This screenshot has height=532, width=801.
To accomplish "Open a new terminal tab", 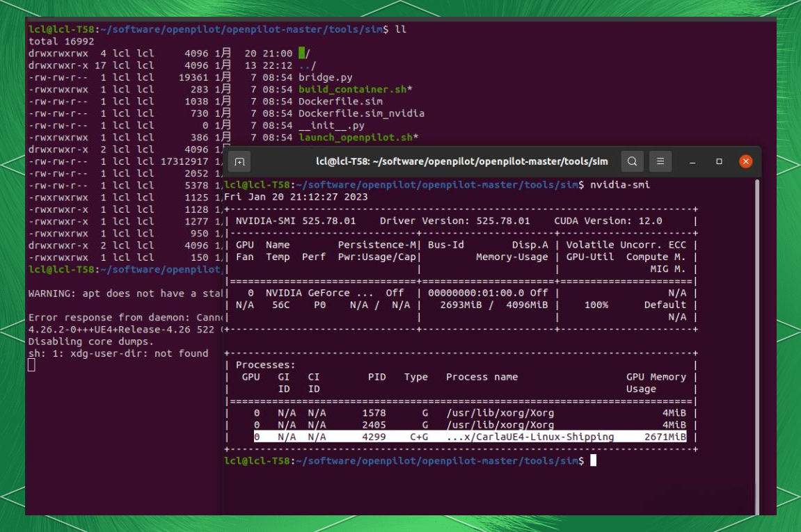I will [239, 161].
